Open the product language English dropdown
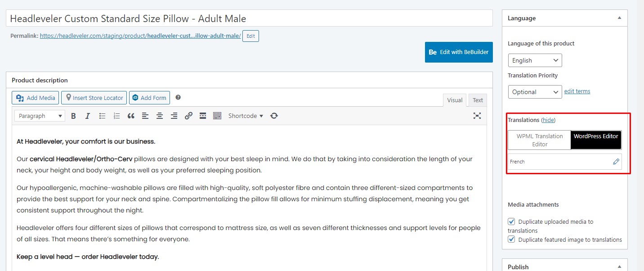This screenshot has height=271, width=644. [535, 60]
